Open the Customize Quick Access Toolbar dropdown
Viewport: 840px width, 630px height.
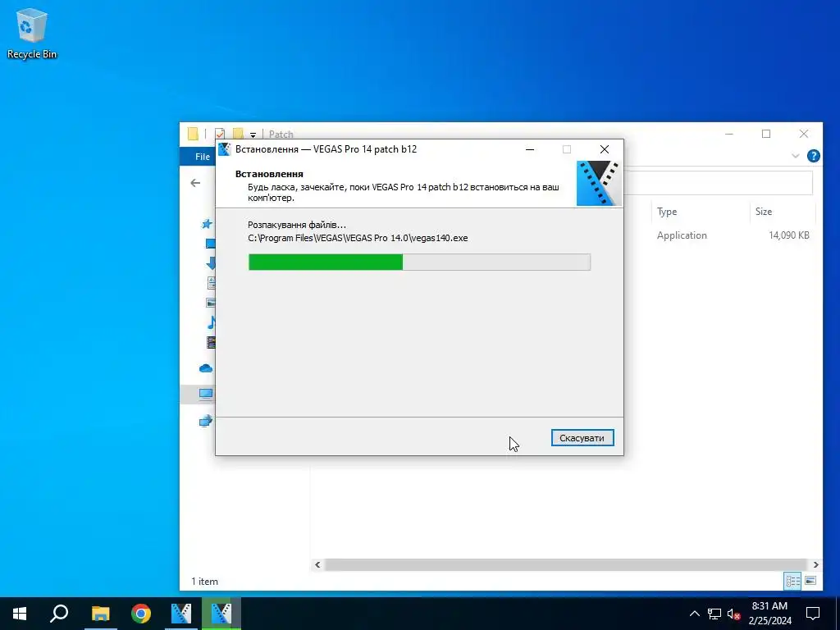[x=253, y=135]
